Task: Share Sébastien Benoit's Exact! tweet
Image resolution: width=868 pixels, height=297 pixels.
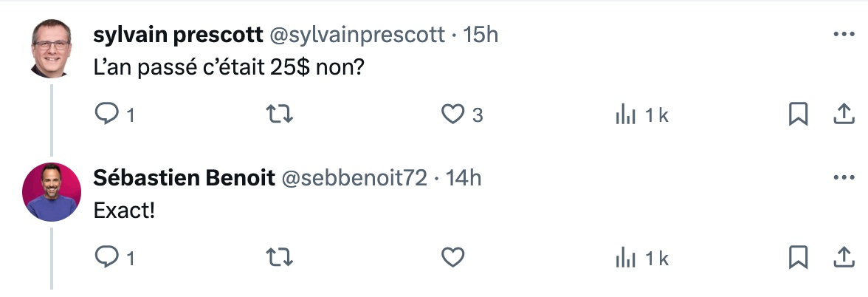Action: 844,257
